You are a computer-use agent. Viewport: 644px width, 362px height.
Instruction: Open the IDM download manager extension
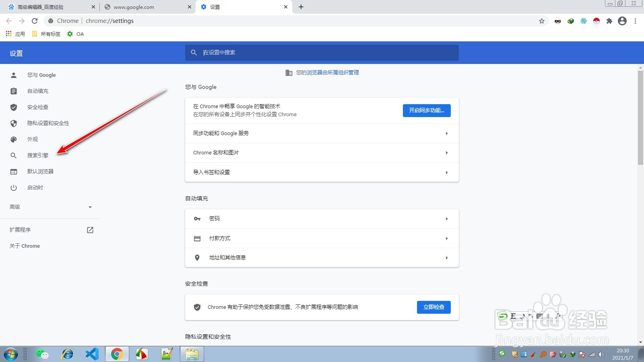[570, 21]
